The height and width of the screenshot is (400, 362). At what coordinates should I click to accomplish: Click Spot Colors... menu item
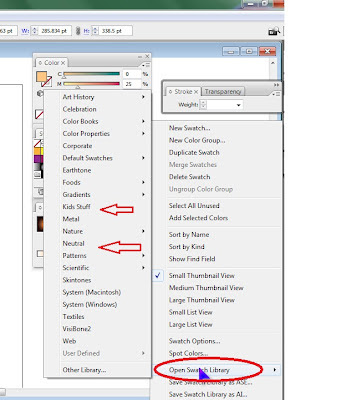pos(217,353)
